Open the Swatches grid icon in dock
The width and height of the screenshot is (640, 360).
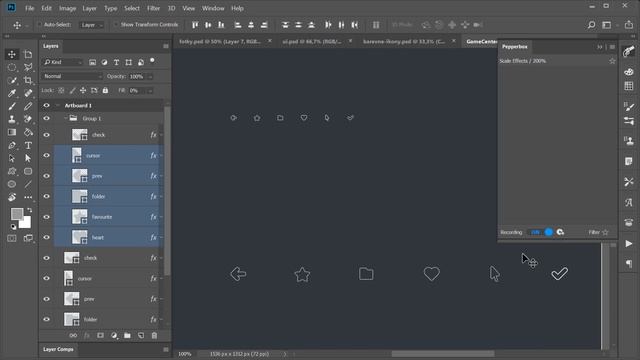629,86
